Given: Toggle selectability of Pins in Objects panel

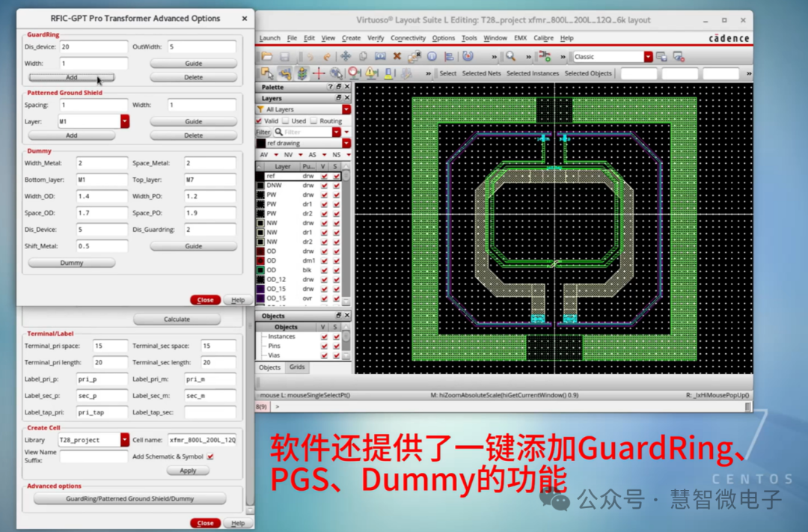Looking at the screenshot, I should (x=337, y=346).
